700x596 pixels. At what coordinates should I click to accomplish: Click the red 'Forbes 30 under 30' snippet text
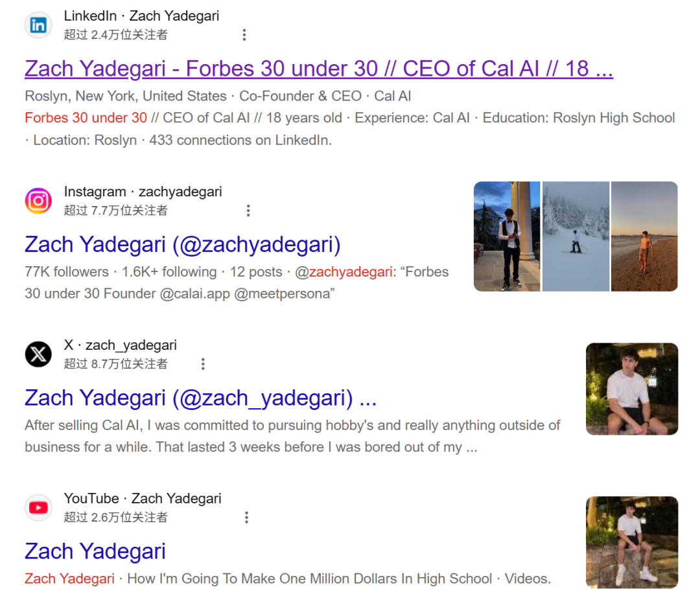tap(86, 118)
